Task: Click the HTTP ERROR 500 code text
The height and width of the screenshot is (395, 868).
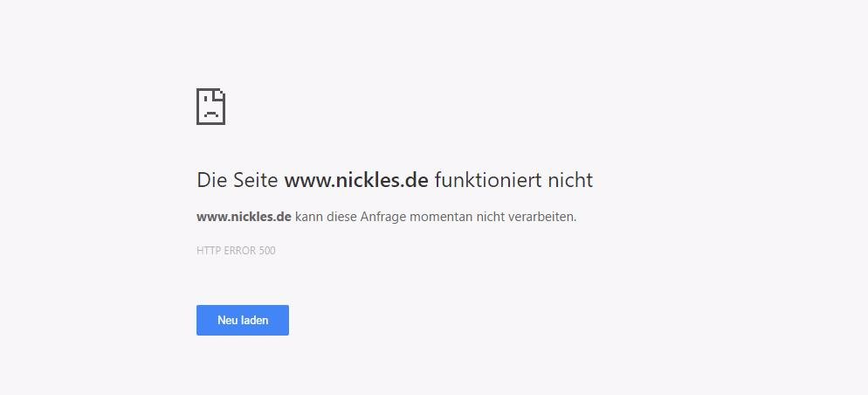Action: [x=236, y=251]
